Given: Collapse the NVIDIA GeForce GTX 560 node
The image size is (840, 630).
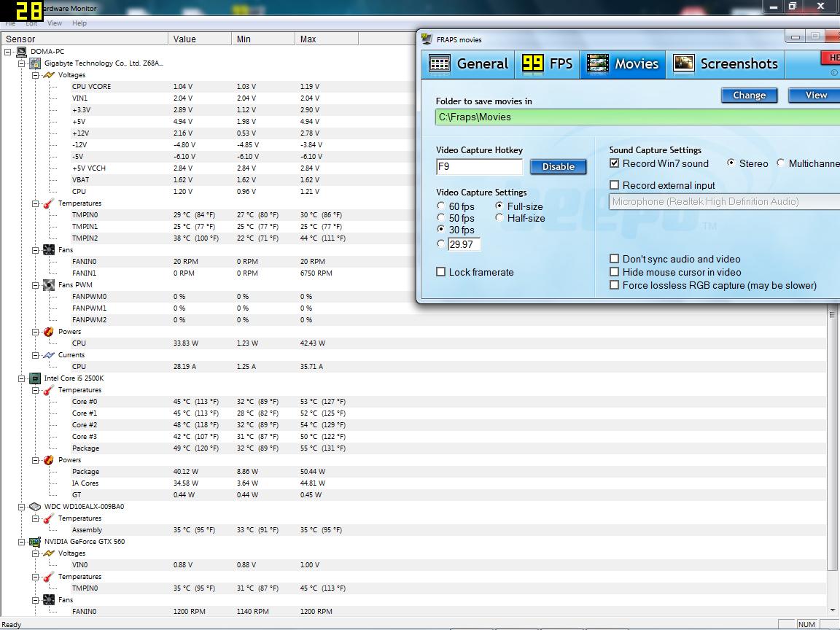Looking at the screenshot, I should click(21, 542).
